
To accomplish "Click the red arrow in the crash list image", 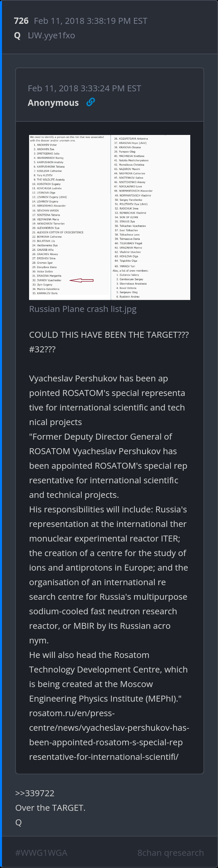I will 81,280.
